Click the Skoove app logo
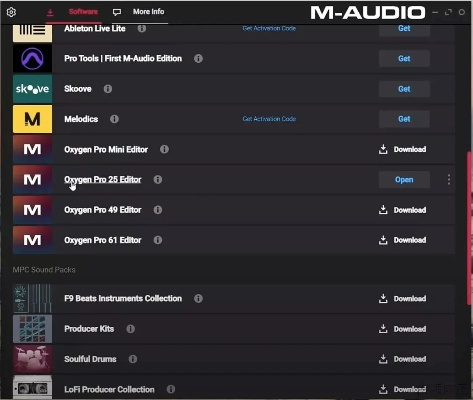Viewport: 473px width, 400px height. 32,89
